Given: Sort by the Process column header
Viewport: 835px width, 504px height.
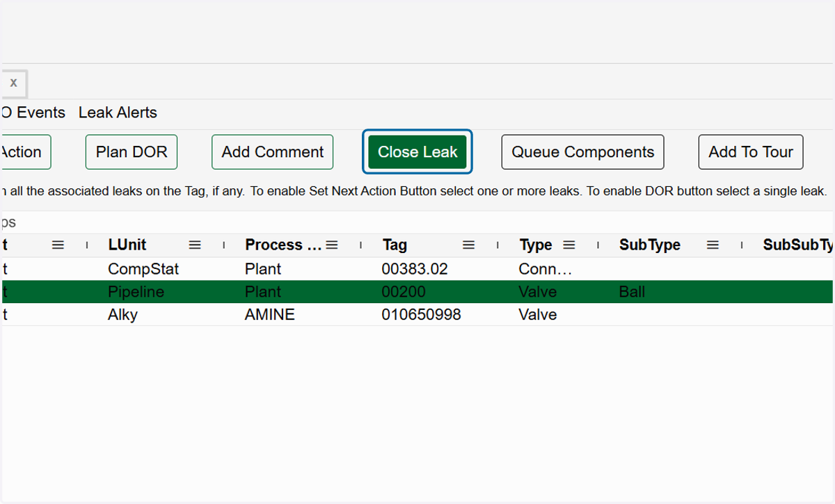Looking at the screenshot, I should point(283,245).
